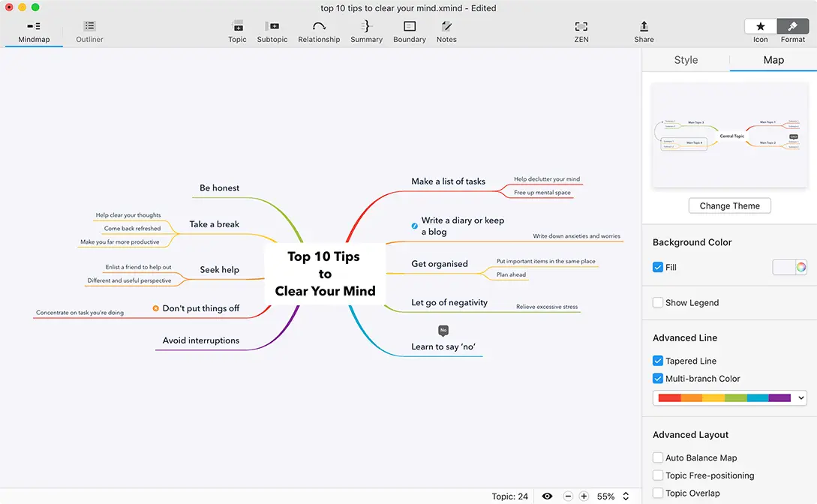Select subtopic Help declutter your mind
Viewport: 817px width, 504px height.
[x=547, y=179]
